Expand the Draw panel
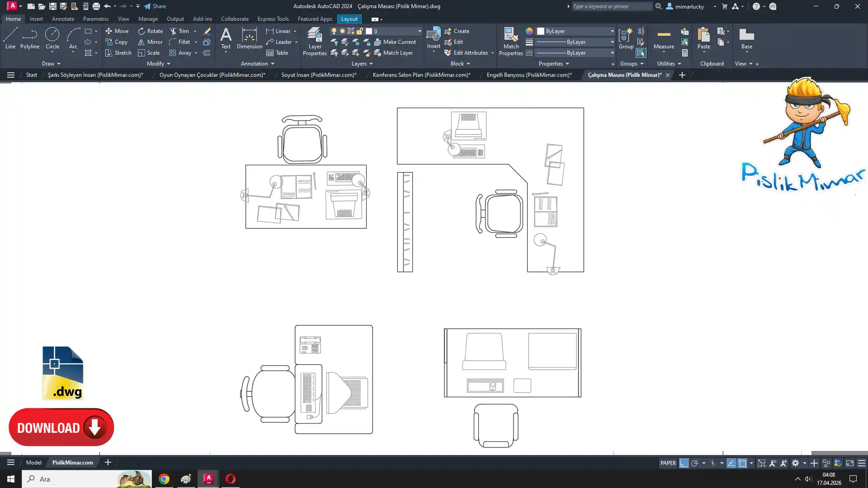 pos(51,64)
